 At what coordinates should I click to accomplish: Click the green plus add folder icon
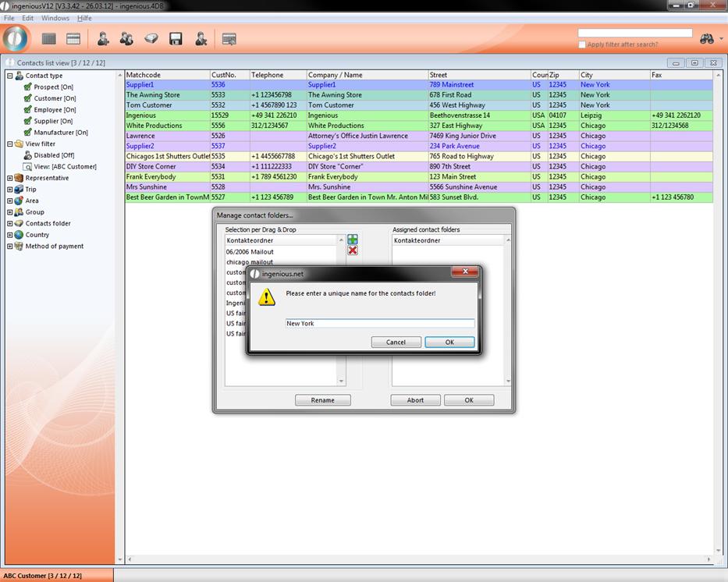point(353,240)
